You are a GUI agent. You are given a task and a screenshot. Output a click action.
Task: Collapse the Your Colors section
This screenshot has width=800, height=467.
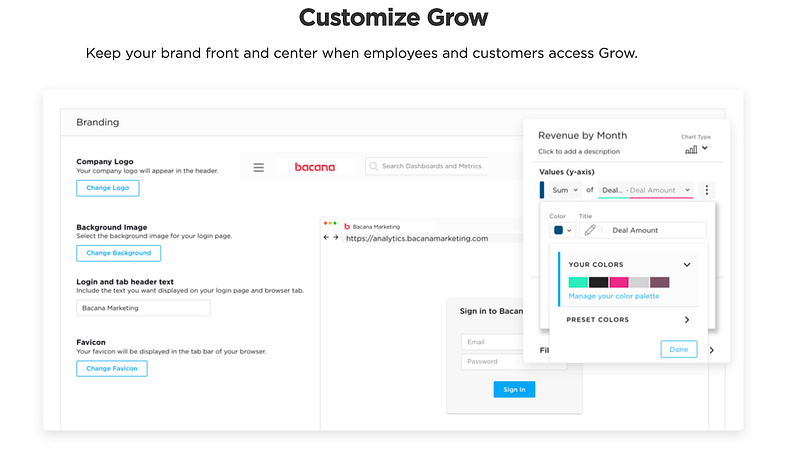687,265
